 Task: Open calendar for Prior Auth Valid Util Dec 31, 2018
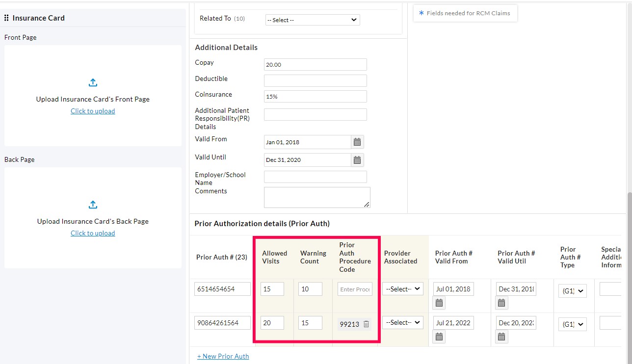click(501, 303)
